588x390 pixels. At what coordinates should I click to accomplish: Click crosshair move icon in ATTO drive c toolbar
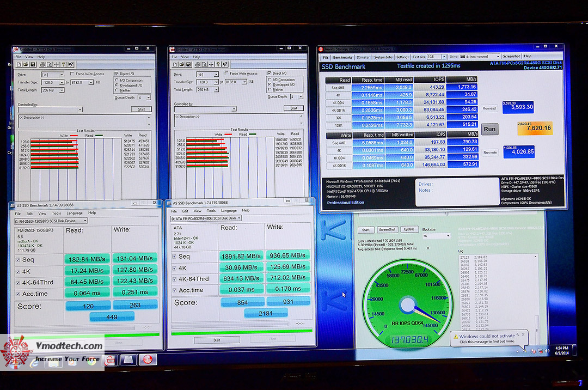(x=56, y=64)
